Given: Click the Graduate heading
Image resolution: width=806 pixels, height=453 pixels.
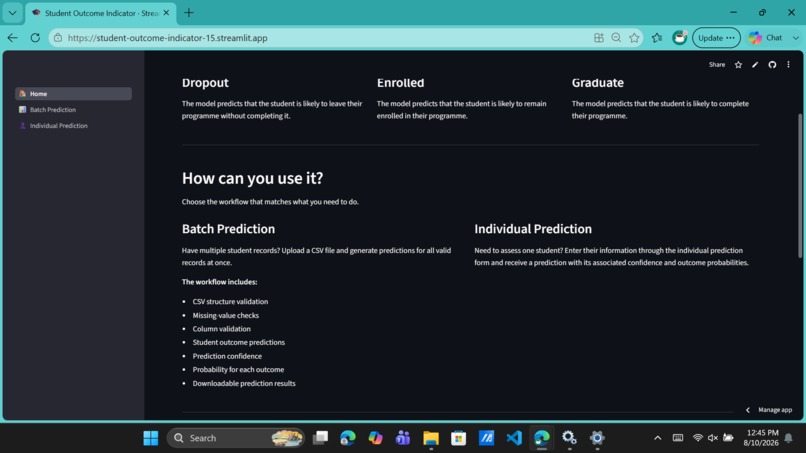Looking at the screenshot, I should pos(597,83).
